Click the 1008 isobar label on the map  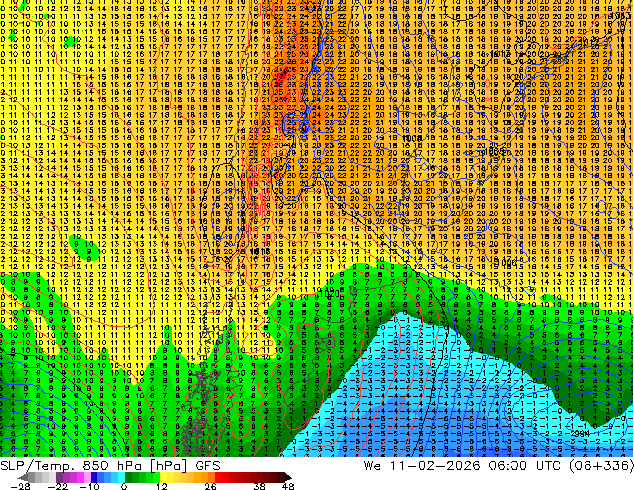click(412, 139)
